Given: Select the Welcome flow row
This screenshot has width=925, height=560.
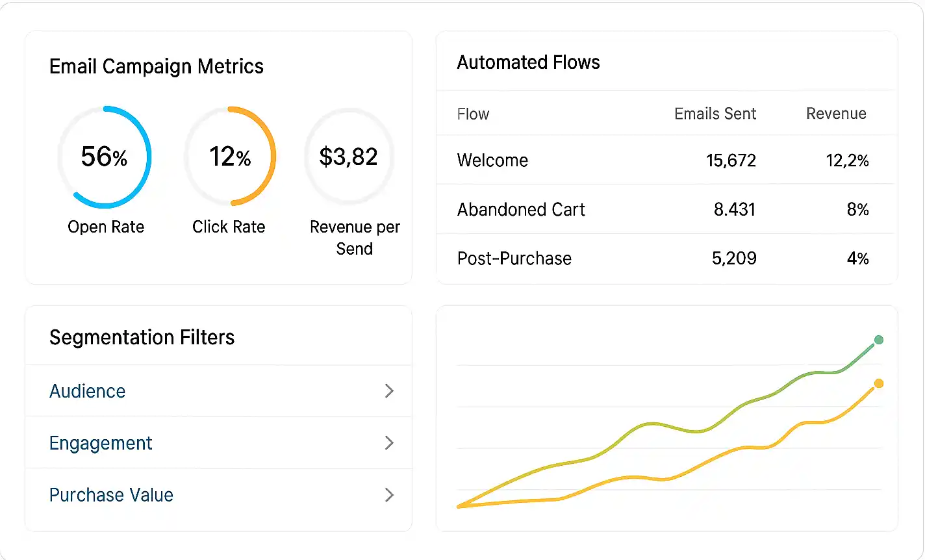Looking at the screenshot, I should 665,160.
